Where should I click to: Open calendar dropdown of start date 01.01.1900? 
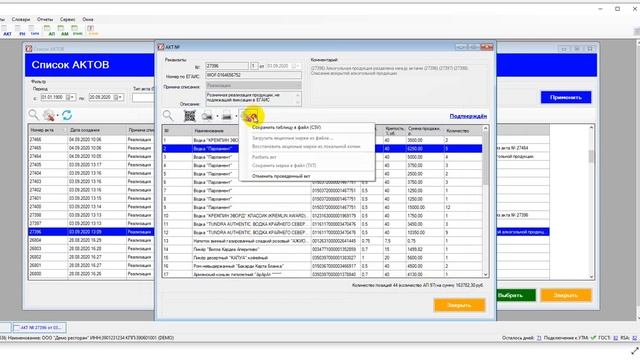click(x=72, y=97)
